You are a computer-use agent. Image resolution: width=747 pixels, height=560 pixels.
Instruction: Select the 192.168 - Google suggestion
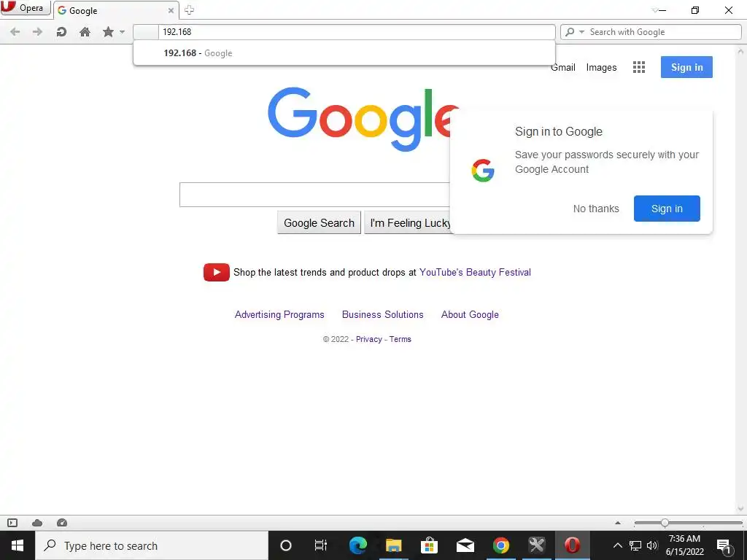tap(344, 52)
